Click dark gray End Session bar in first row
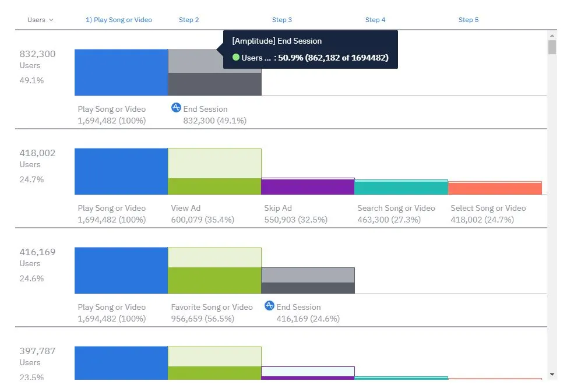The height and width of the screenshot is (392, 567). [x=215, y=84]
